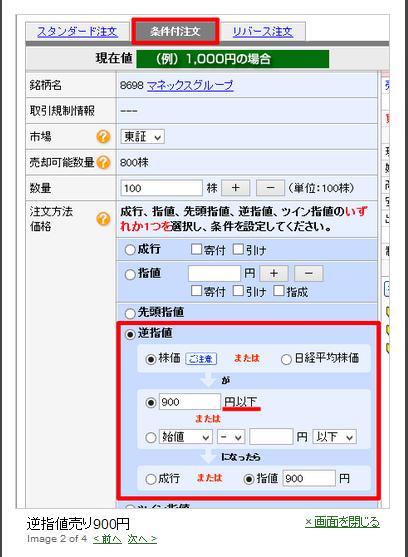Check the 指成 checkbox
This screenshot has width=408, height=557.
tap(279, 291)
